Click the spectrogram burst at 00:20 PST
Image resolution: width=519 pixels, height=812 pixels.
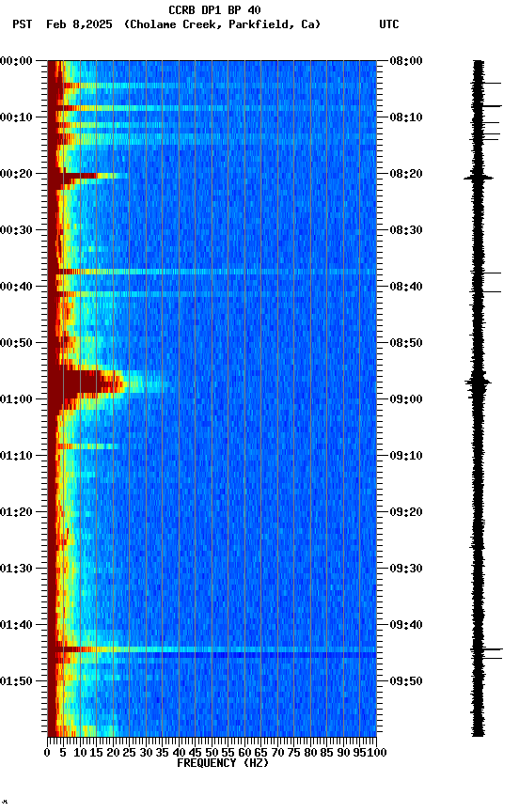87,176
